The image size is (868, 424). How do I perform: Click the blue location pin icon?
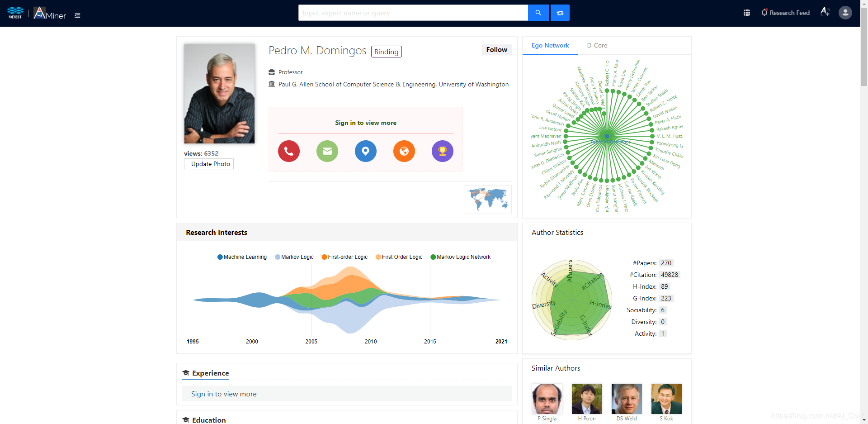[366, 151]
